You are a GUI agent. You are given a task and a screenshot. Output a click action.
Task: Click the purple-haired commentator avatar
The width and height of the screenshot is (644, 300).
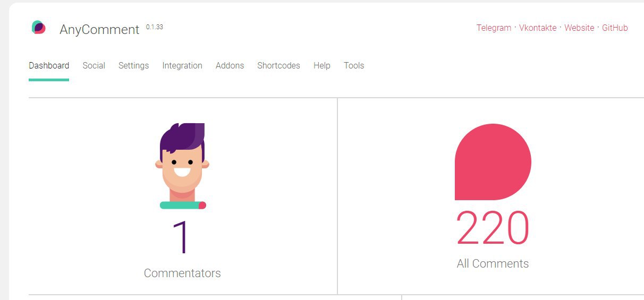click(x=182, y=166)
